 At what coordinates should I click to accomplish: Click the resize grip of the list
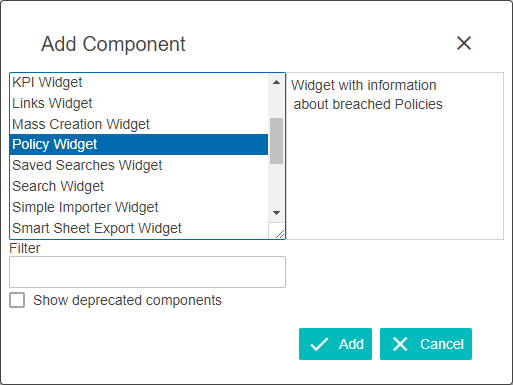tap(279, 234)
